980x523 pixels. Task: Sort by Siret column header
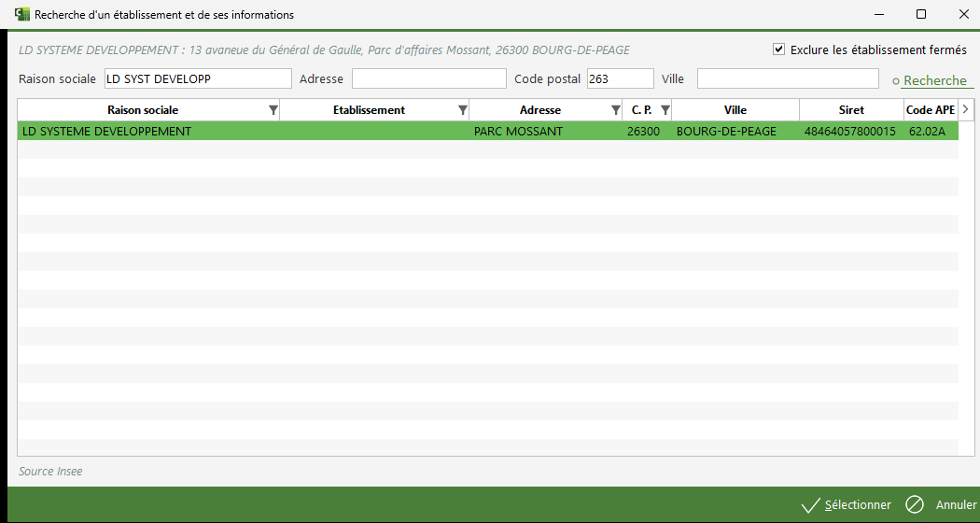point(850,110)
